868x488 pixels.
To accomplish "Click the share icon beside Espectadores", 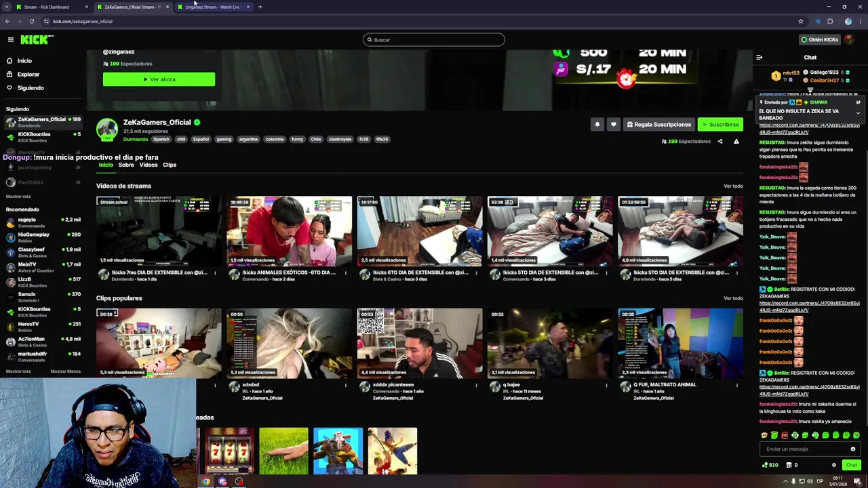I will [720, 142].
